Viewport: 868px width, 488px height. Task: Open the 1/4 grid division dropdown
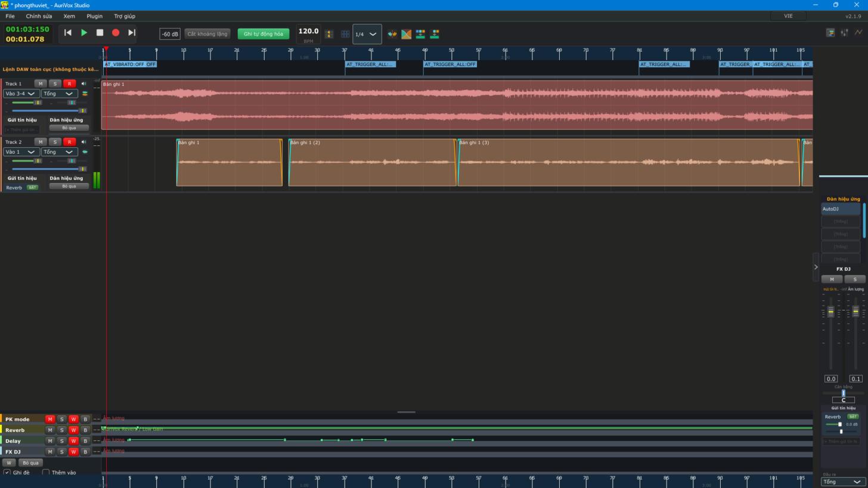[367, 34]
